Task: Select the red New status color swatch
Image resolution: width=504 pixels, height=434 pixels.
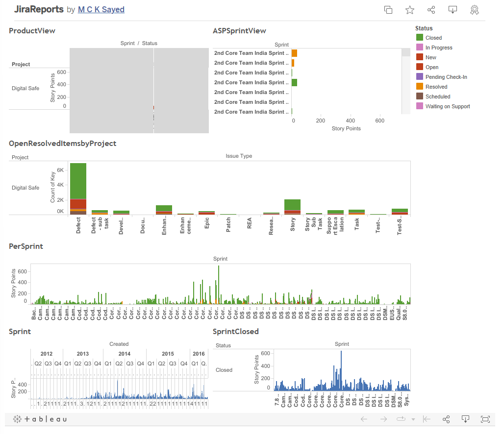Action: click(x=419, y=57)
